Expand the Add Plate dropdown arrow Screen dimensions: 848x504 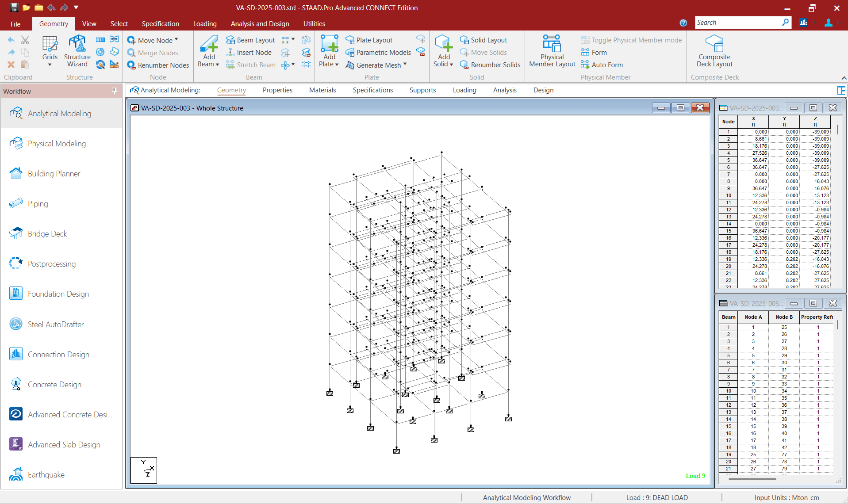[337, 65]
